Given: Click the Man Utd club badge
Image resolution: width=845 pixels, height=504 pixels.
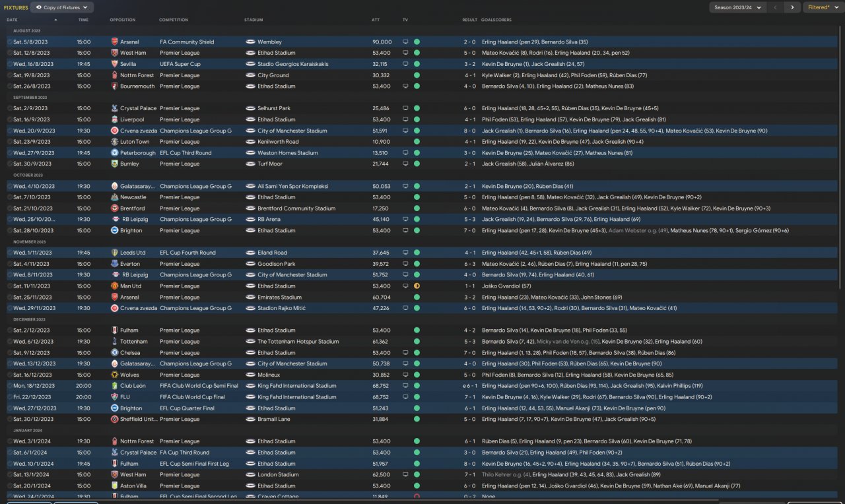Looking at the screenshot, I should 115,286.
